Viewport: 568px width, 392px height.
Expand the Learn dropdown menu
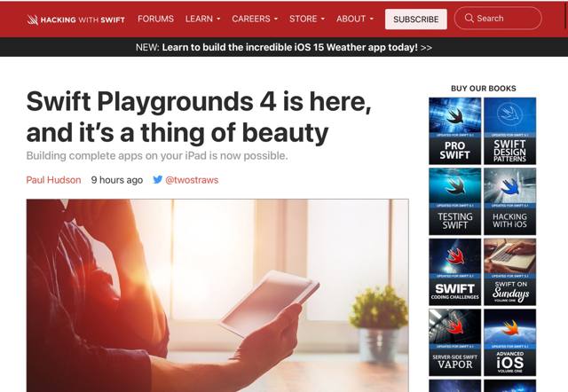(x=203, y=19)
